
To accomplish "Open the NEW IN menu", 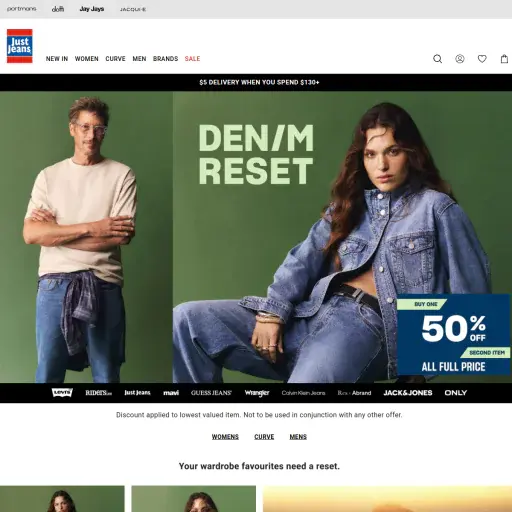I will click(x=57, y=59).
